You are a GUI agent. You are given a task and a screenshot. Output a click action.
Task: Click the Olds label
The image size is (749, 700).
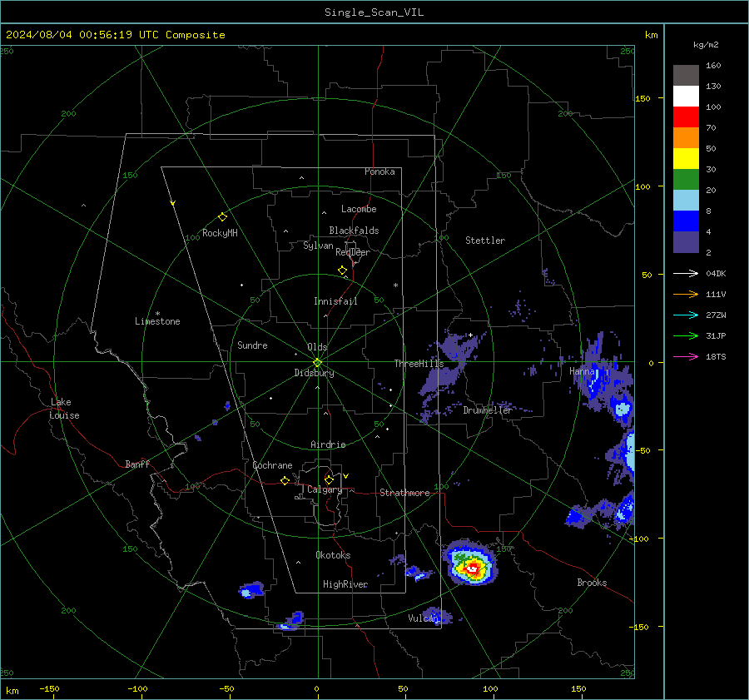pyautogui.click(x=317, y=347)
